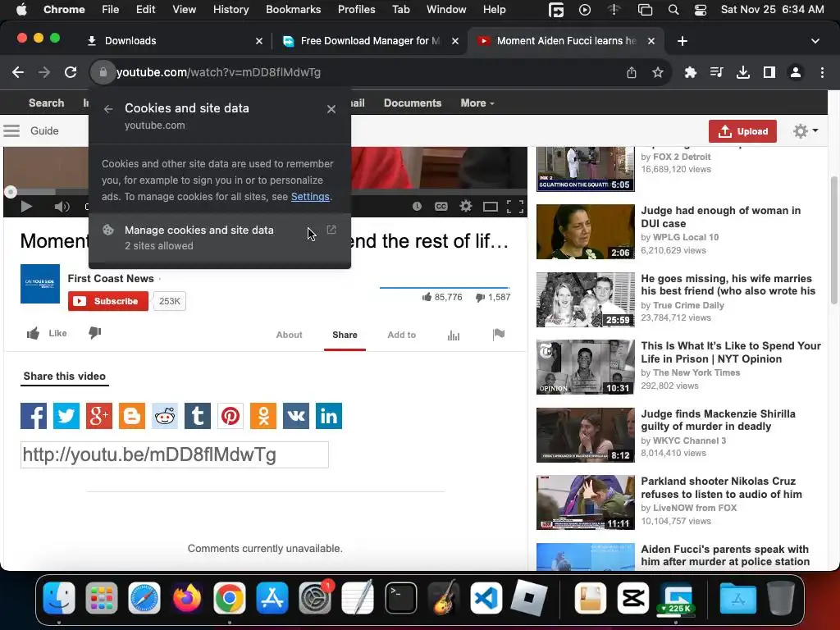840x630 pixels.
Task: Expand the tab search chevron
Action: click(x=815, y=41)
